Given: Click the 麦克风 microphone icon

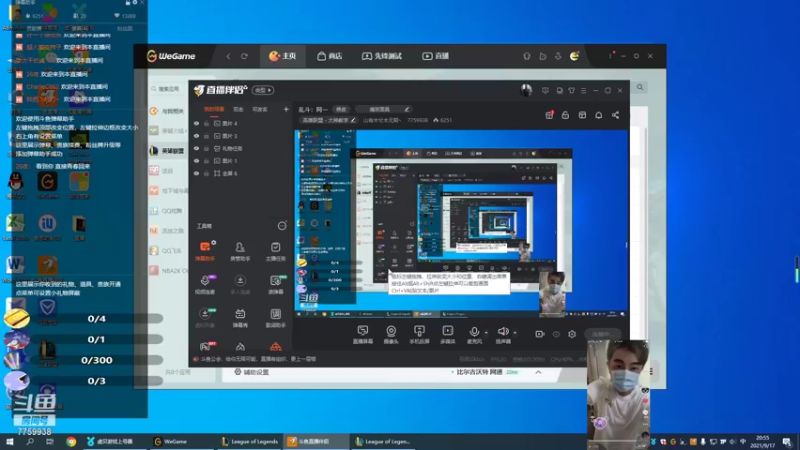Looking at the screenshot, I should click(x=474, y=334).
